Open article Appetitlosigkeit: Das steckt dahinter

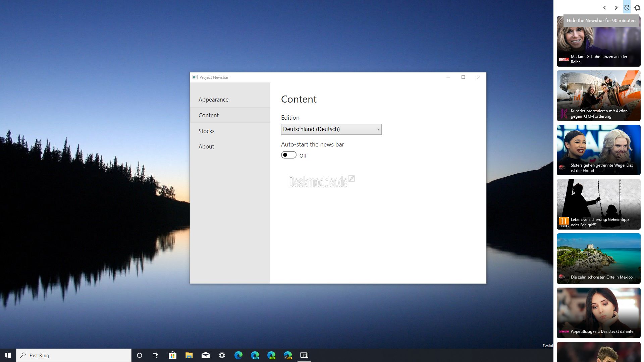click(x=598, y=313)
